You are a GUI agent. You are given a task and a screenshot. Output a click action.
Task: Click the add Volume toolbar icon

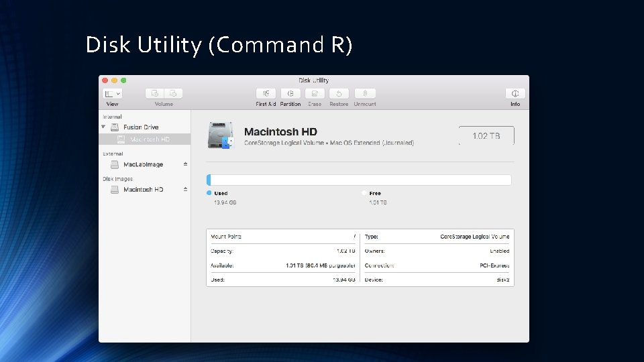click(x=155, y=94)
